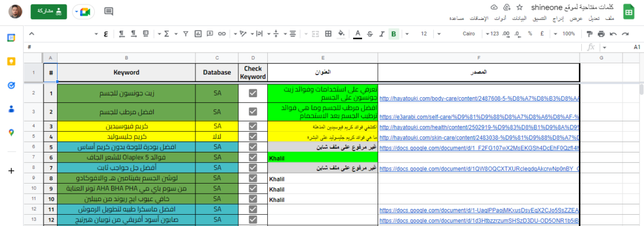Viewport: 644px width, 226px height.
Task: Toggle Strikethrough formatting
Action: pos(370,34)
